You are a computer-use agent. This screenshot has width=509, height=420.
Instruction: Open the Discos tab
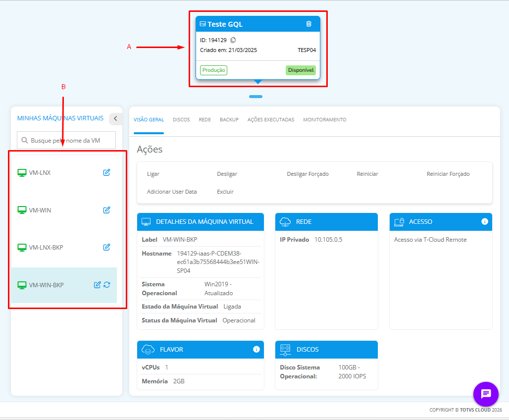(181, 119)
